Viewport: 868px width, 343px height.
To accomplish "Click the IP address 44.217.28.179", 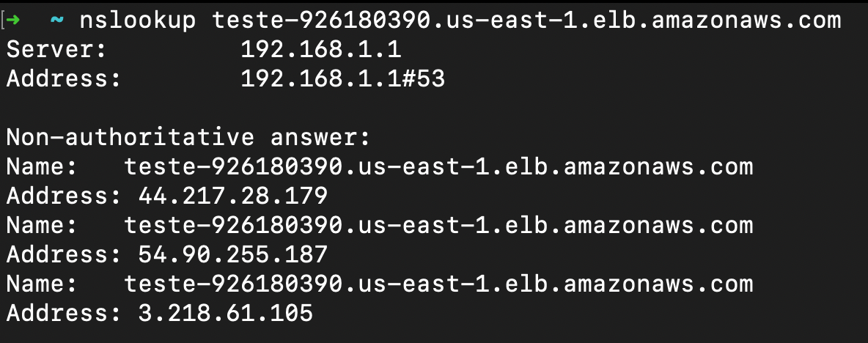I will (x=233, y=196).
